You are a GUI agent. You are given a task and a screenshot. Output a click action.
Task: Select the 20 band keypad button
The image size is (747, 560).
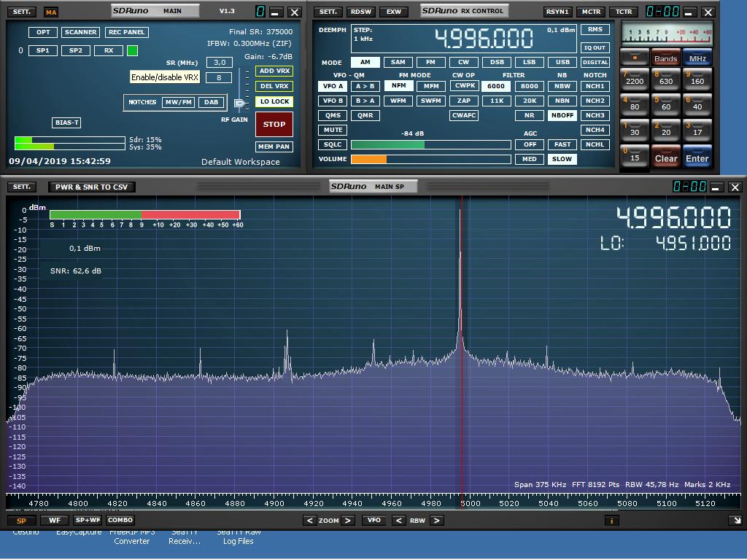click(665, 131)
